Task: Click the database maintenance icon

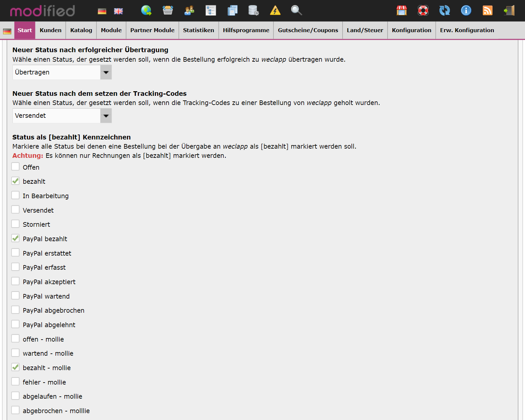Action: [253, 10]
